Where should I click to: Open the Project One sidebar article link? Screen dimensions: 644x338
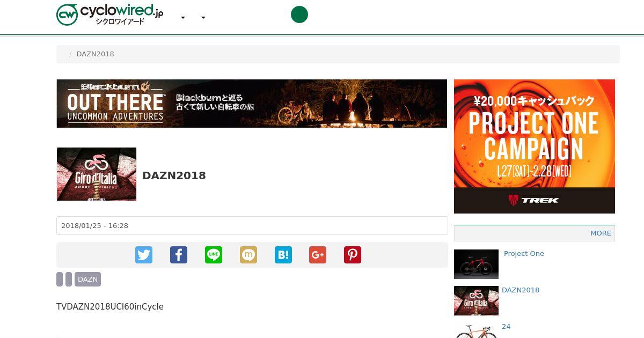[524, 254]
